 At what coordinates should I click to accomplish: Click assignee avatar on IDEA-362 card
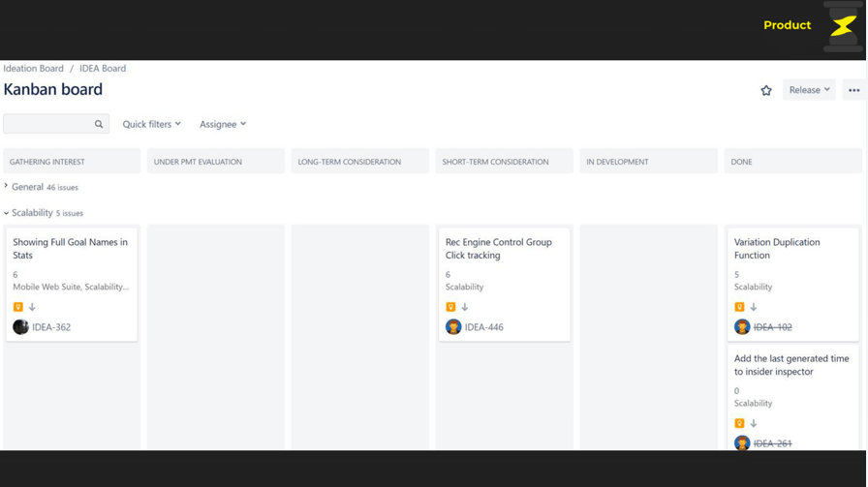click(x=20, y=327)
